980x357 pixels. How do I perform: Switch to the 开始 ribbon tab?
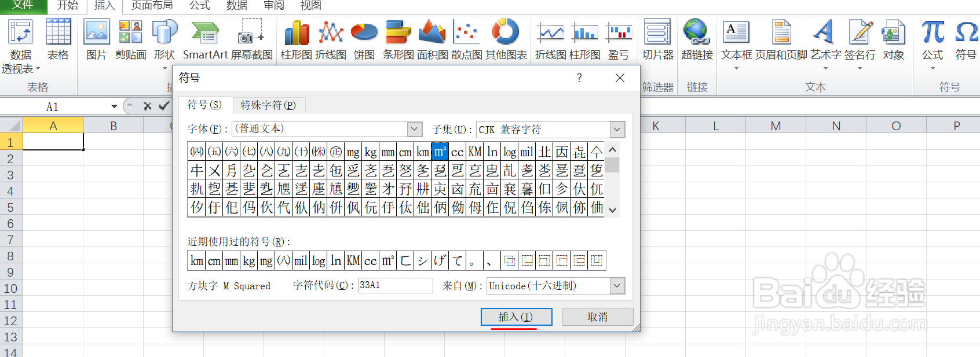68,6
